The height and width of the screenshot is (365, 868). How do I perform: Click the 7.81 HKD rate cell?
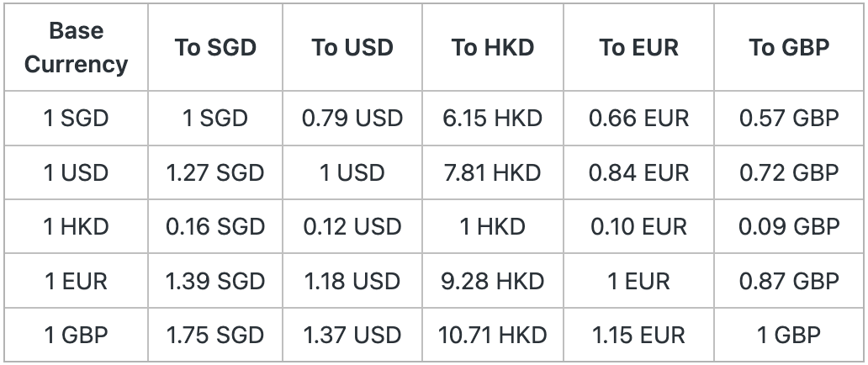(493, 172)
